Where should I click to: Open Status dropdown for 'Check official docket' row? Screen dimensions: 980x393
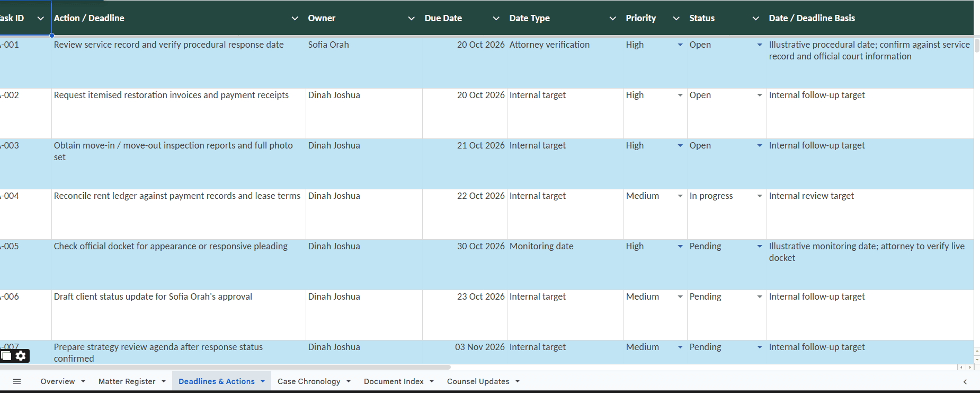(760, 247)
